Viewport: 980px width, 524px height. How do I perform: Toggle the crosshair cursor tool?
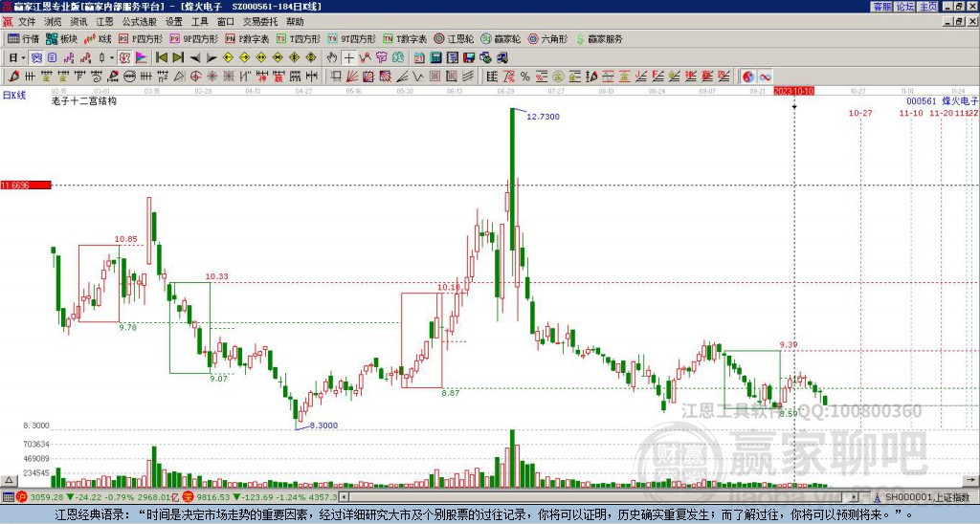[348, 58]
